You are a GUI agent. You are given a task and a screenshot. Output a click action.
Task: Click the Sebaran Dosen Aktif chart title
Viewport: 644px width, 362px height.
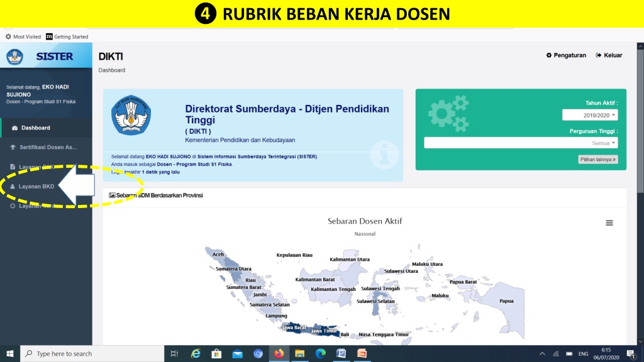click(x=365, y=221)
